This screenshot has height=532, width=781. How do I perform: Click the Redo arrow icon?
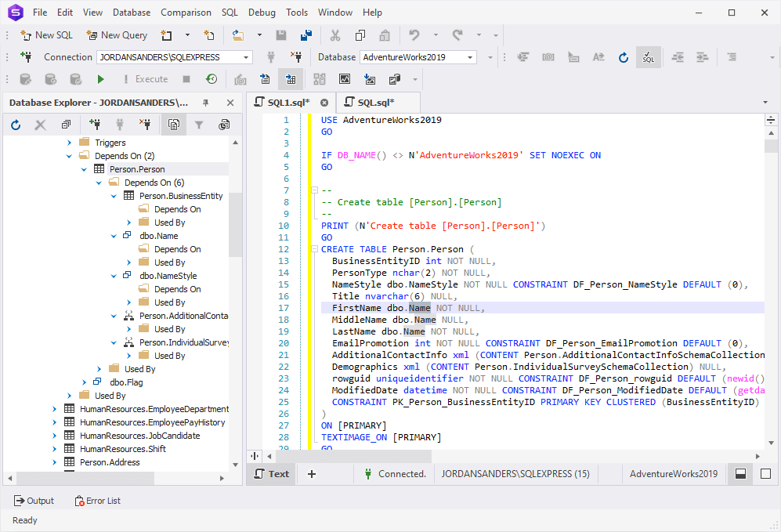(457, 35)
